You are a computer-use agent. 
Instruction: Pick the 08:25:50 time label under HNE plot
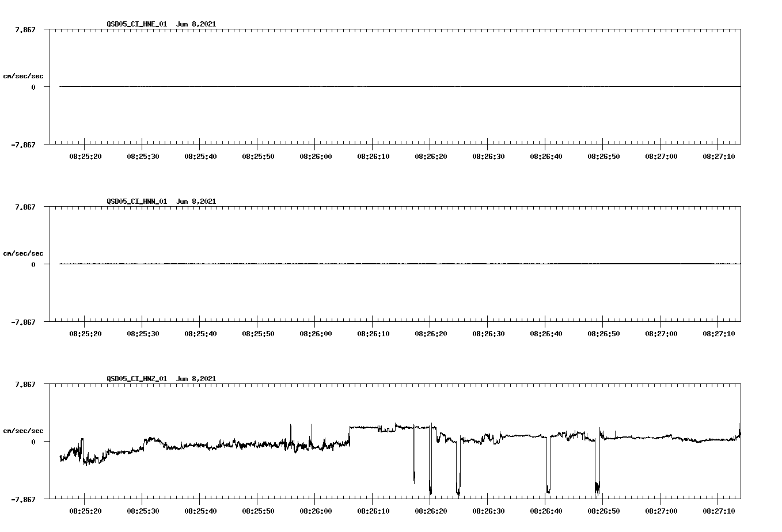click(x=258, y=157)
